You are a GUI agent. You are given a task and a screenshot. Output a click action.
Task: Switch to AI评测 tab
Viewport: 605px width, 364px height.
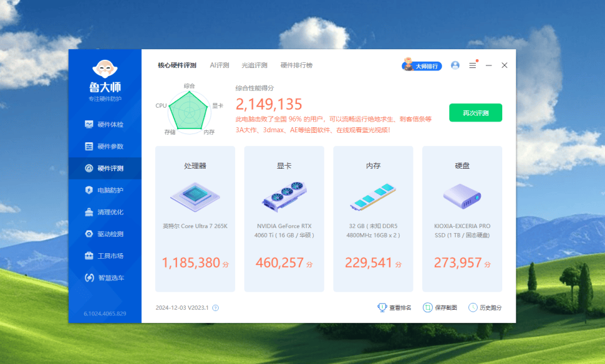click(219, 65)
